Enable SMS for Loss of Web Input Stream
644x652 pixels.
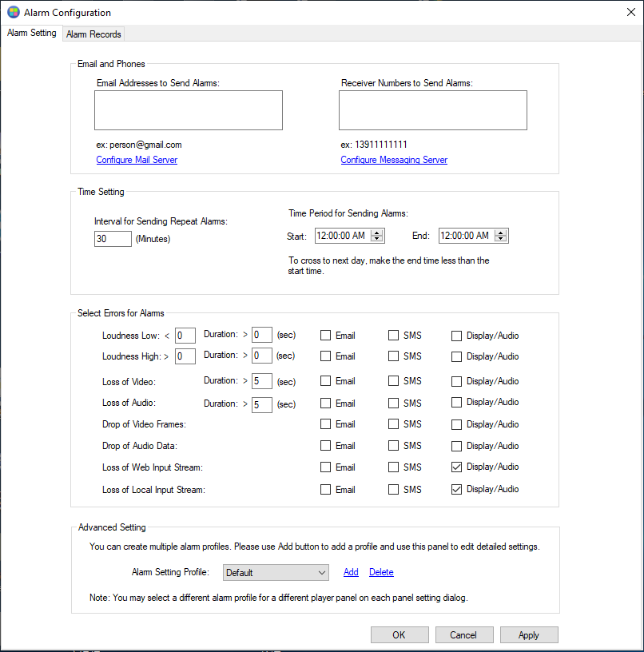tap(393, 467)
